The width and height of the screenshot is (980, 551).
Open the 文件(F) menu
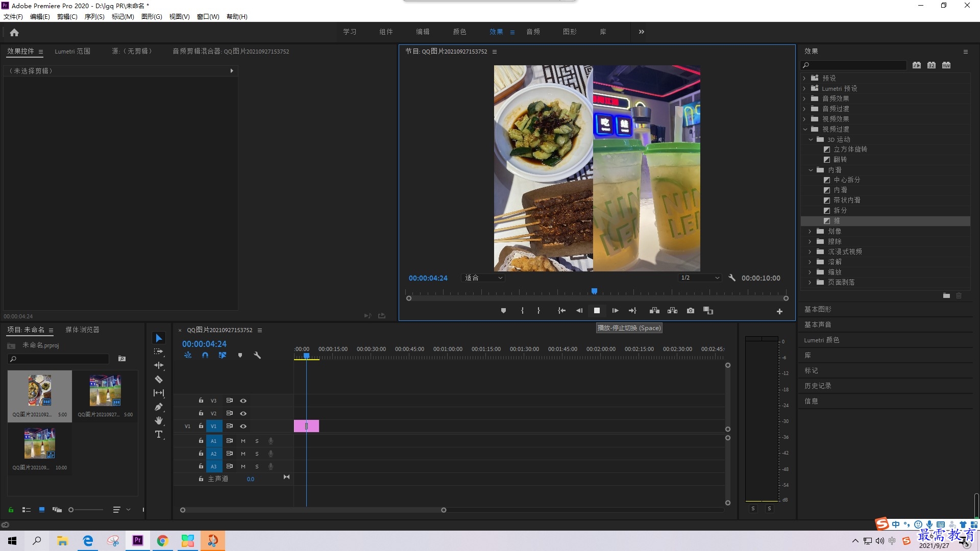pos(13,17)
